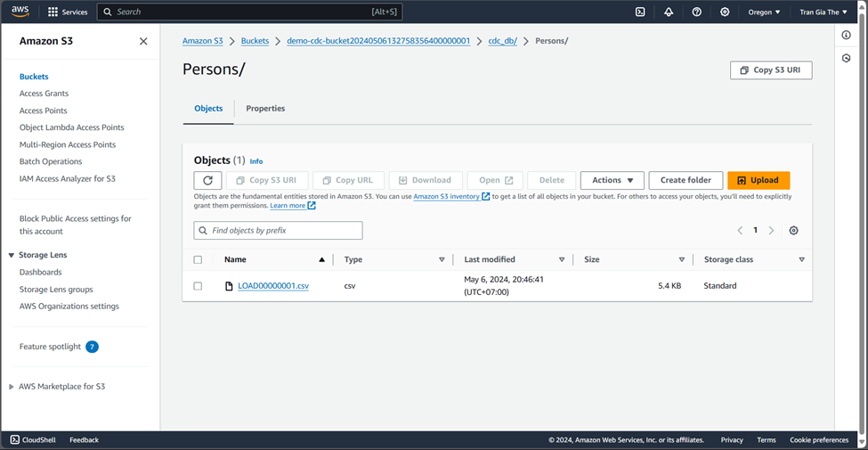Go to cdc_db/ breadcrumb
The height and width of the screenshot is (450, 868).
503,41
